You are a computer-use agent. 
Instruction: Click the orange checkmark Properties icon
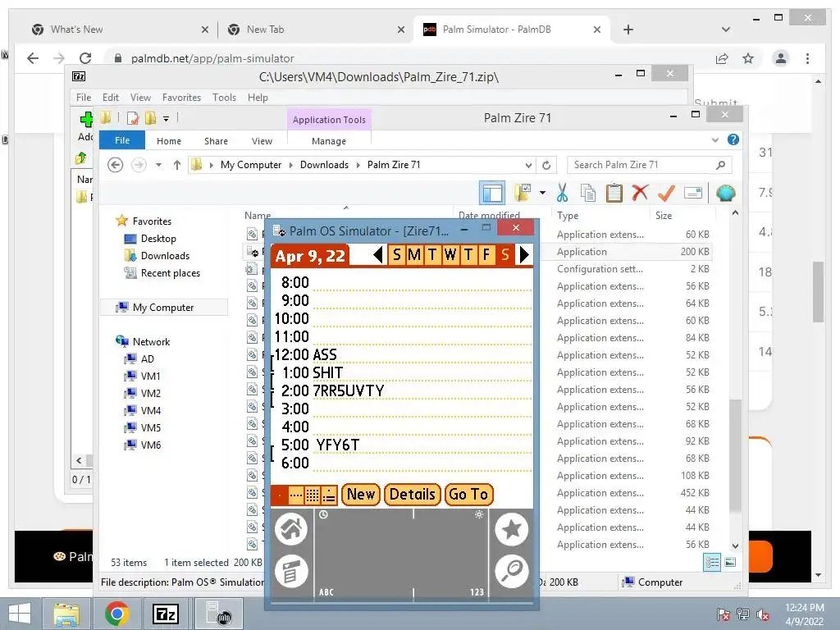pyautogui.click(x=666, y=193)
